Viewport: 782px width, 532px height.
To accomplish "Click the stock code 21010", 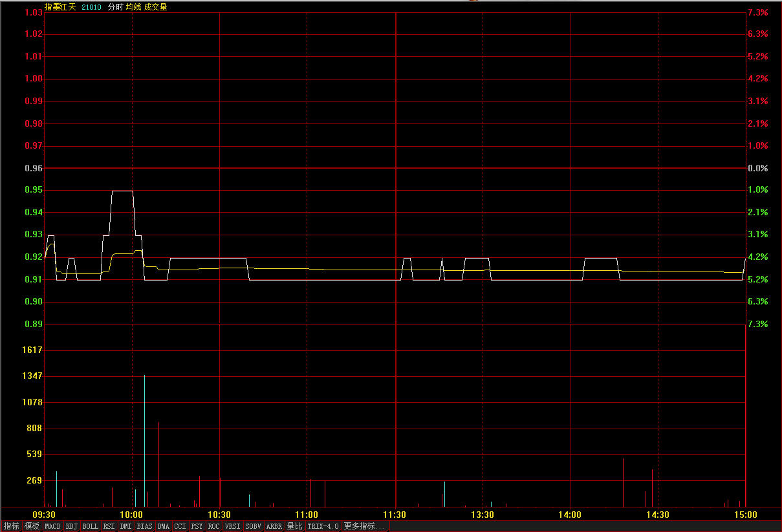I will click(x=92, y=7).
